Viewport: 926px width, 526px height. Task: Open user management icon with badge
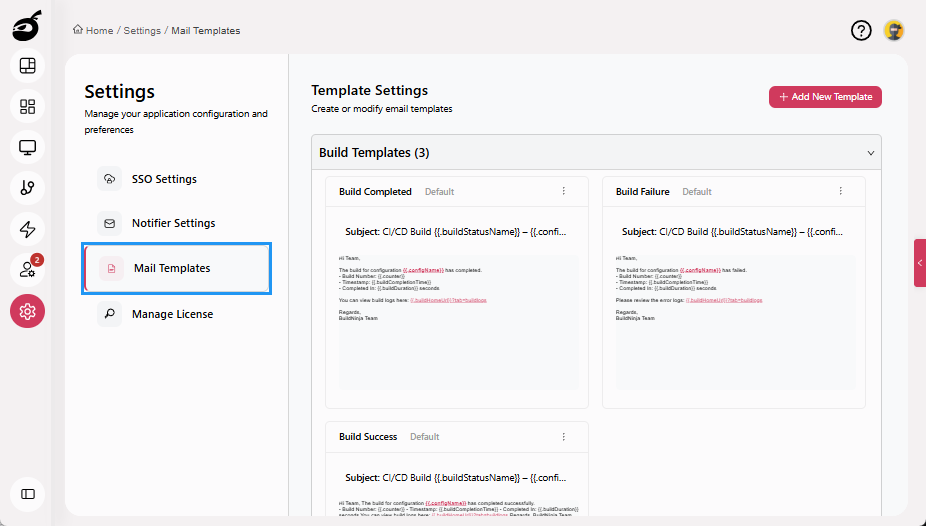(27, 269)
